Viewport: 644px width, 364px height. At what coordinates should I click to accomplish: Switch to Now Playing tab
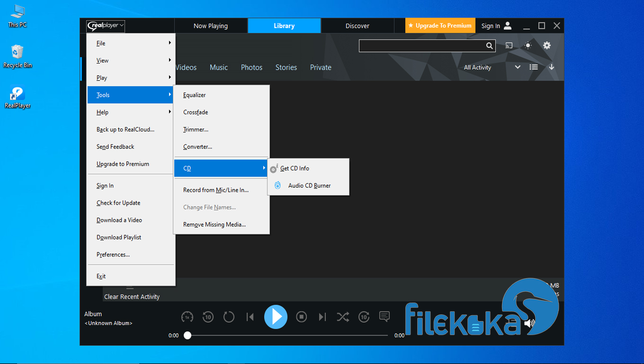[x=211, y=26]
